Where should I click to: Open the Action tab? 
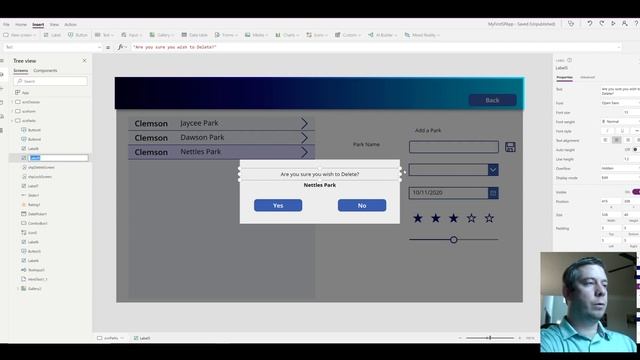tap(70, 24)
